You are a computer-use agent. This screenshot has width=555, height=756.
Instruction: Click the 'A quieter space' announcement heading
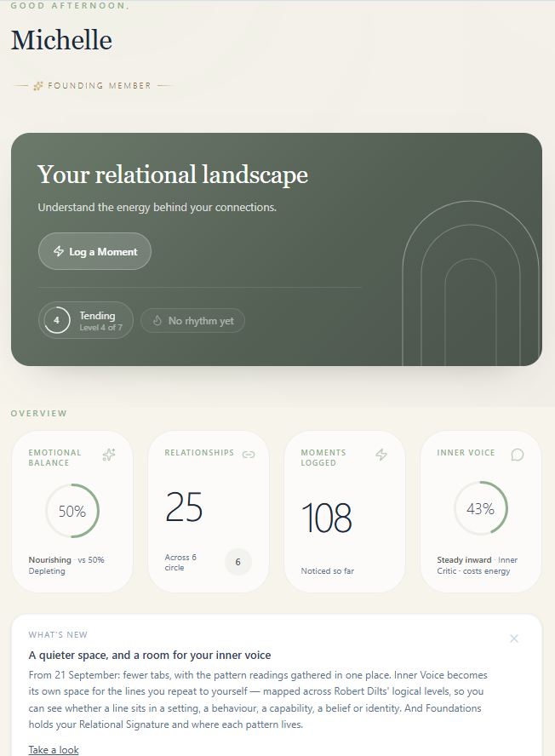(x=150, y=656)
